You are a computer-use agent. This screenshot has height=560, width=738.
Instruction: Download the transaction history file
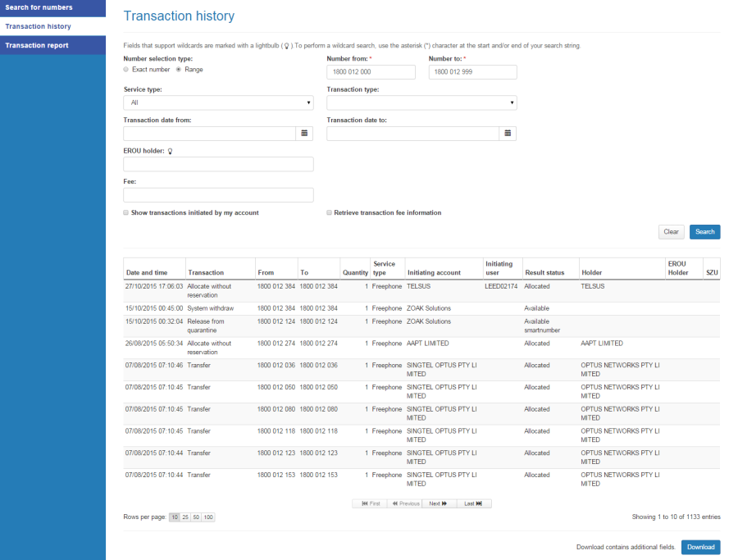[700, 547]
